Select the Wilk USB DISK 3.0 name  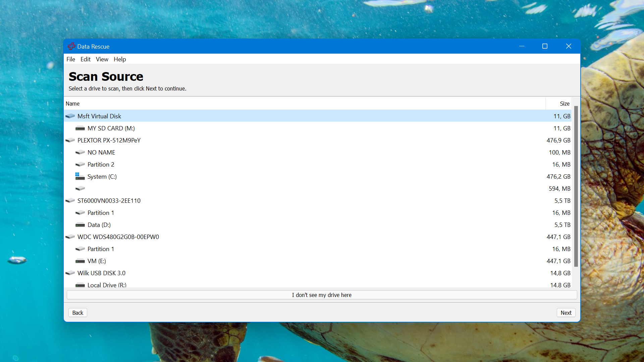101,273
